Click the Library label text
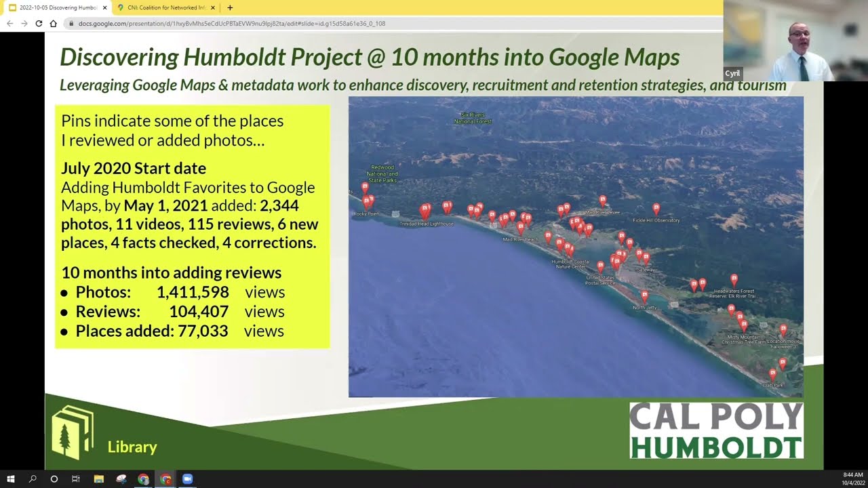Image resolution: width=868 pixels, height=488 pixels. point(132,447)
